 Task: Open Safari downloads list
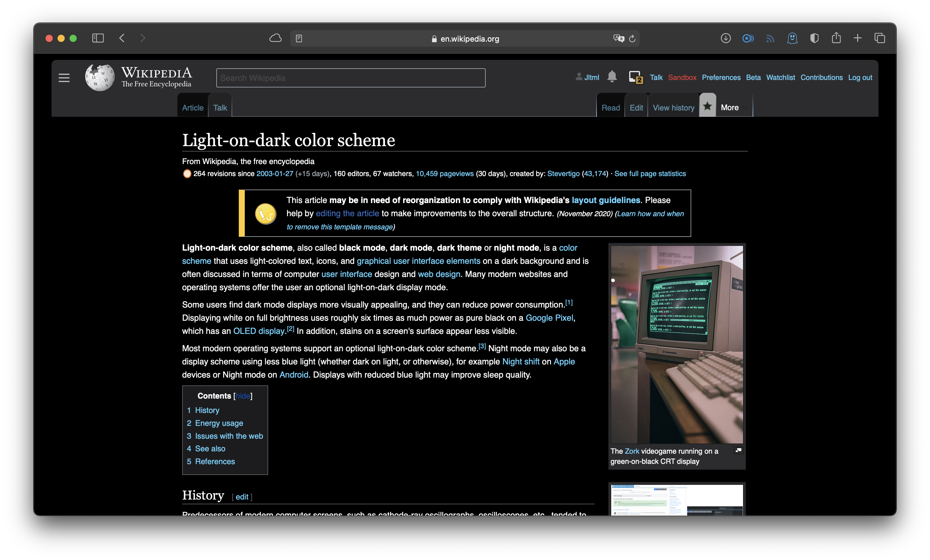[725, 38]
